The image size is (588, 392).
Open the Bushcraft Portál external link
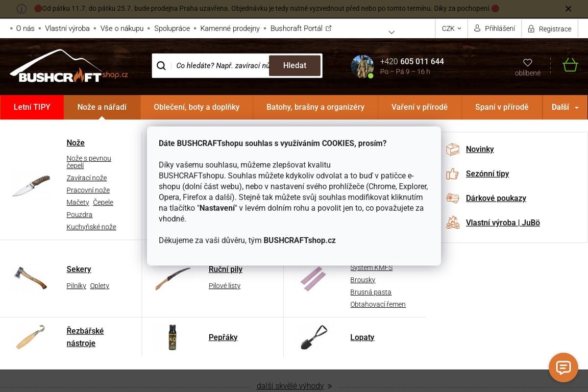tap(301, 29)
